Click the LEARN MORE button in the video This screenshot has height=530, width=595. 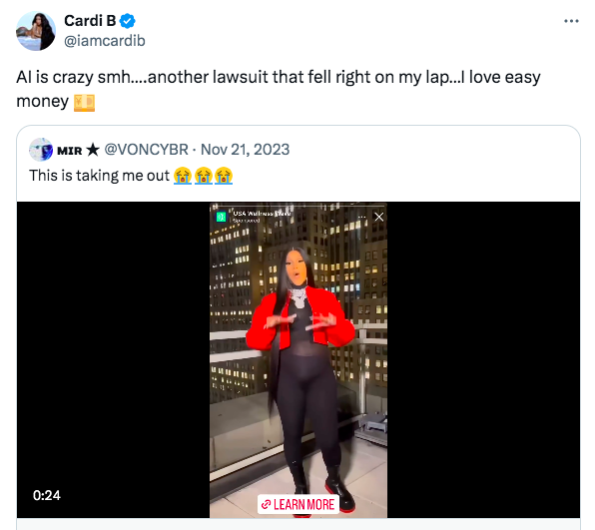(x=298, y=504)
